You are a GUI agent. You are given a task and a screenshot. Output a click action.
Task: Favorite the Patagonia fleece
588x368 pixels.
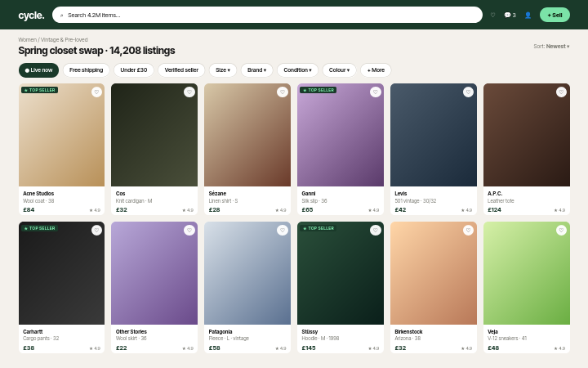(x=283, y=230)
